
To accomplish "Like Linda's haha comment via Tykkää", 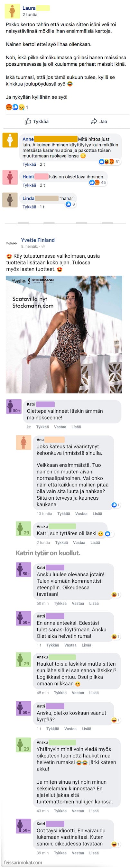I will tap(29, 207).
